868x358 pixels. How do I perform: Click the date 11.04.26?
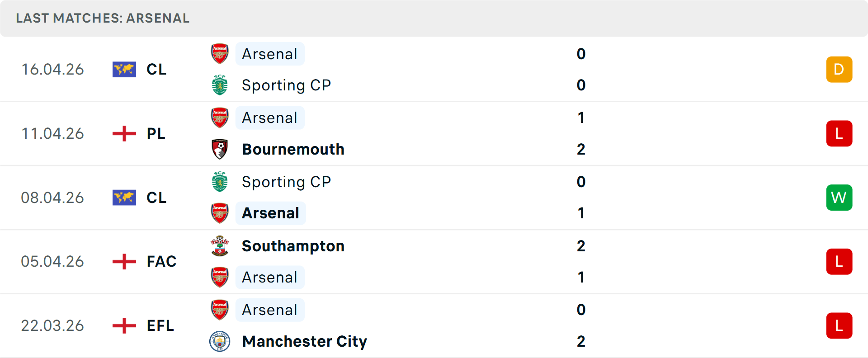pos(53,133)
